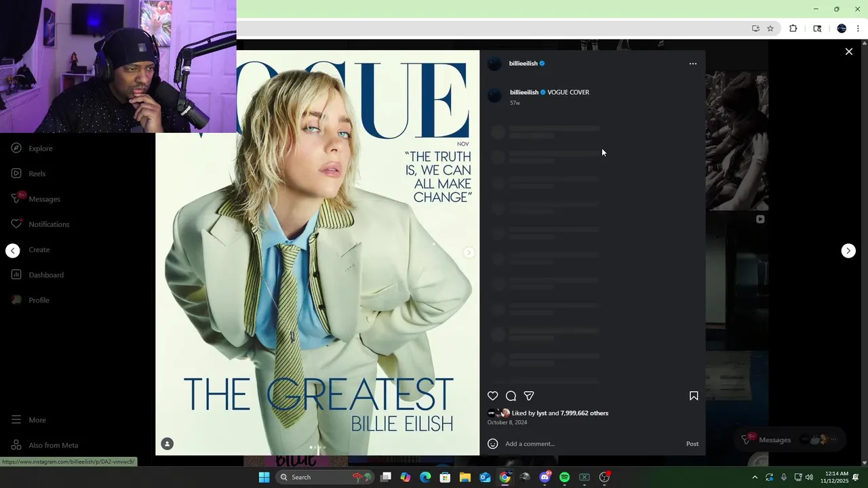
Task: Click the taskbar Search box
Action: pyautogui.click(x=323, y=477)
